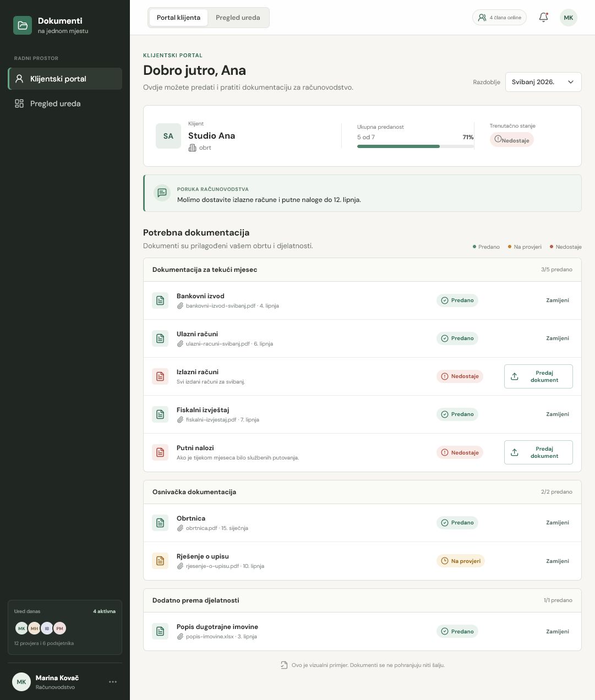Click Zamijeni for Obrtnica

pyautogui.click(x=558, y=523)
